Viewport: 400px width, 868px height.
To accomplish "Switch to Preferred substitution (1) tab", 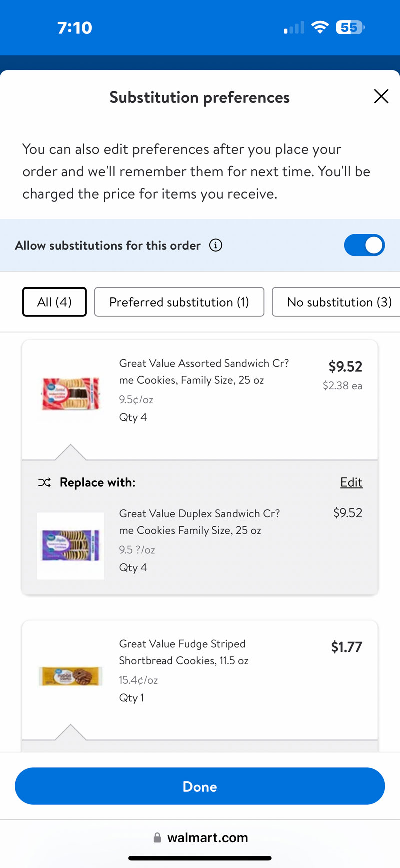I will click(179, 302).
